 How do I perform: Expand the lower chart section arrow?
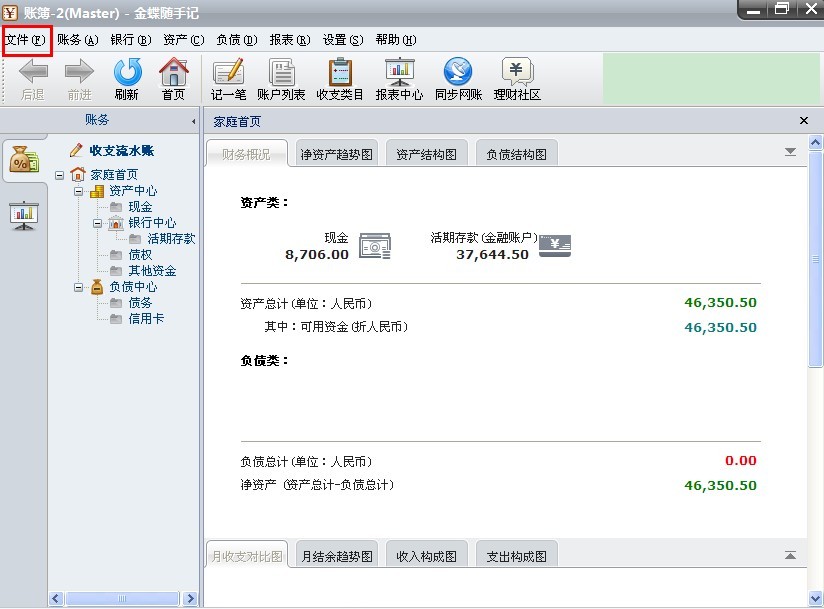(790, 555)
